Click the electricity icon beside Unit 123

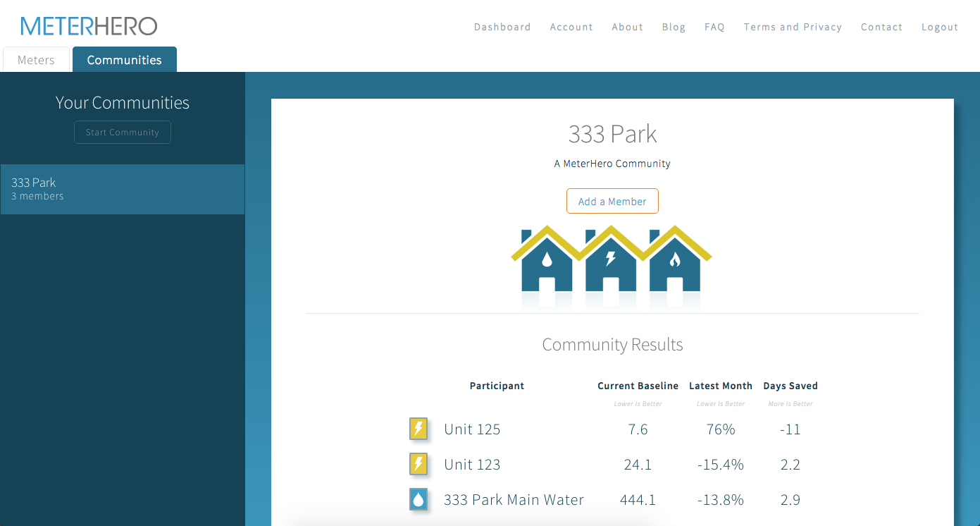pyautogui.click(x=418, y=464)
